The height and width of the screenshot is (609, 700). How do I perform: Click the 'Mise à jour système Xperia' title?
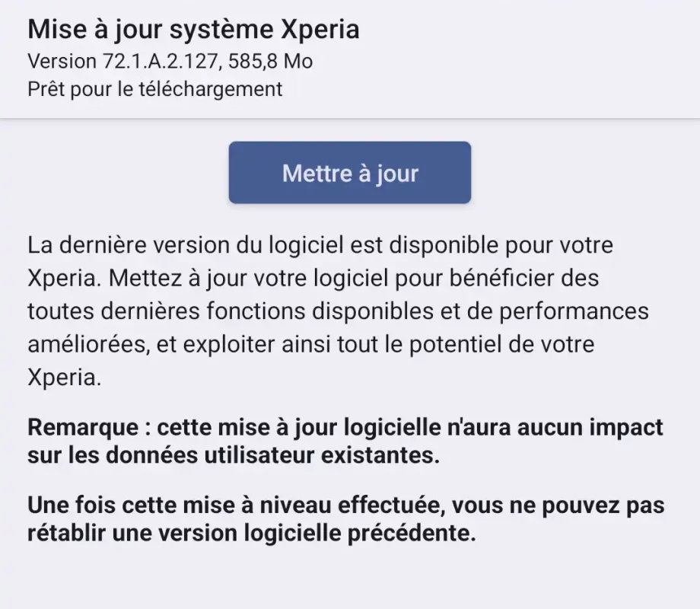(193, 30)
